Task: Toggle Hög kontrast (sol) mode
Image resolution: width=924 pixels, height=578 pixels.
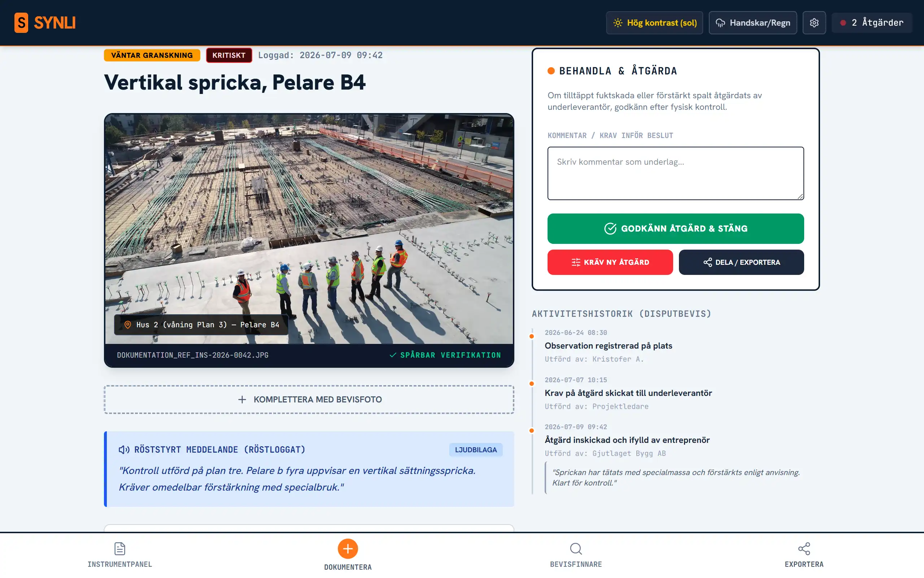Action: [654, 22]
